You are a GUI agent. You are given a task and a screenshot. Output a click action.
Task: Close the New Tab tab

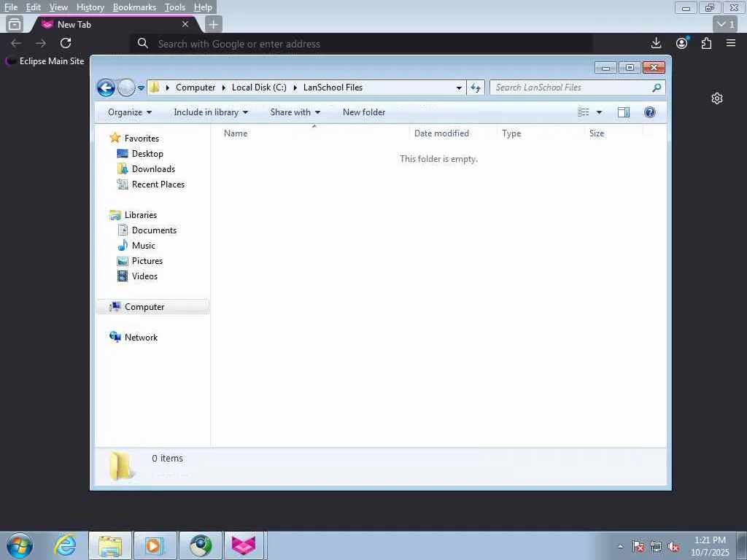(185, 24)
